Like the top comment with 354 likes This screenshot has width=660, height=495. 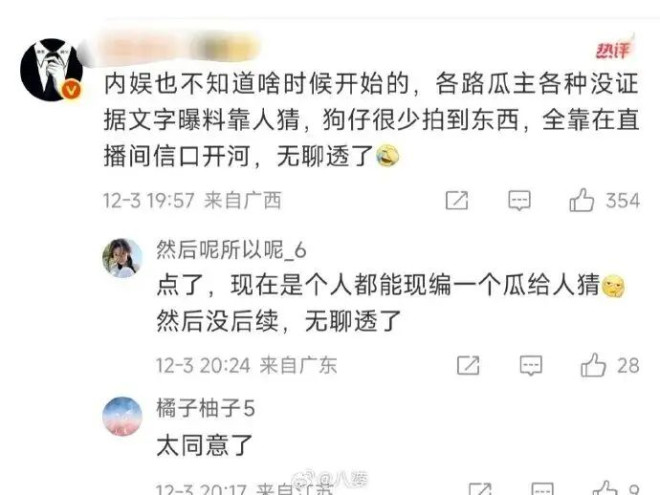tap(581, 200)
